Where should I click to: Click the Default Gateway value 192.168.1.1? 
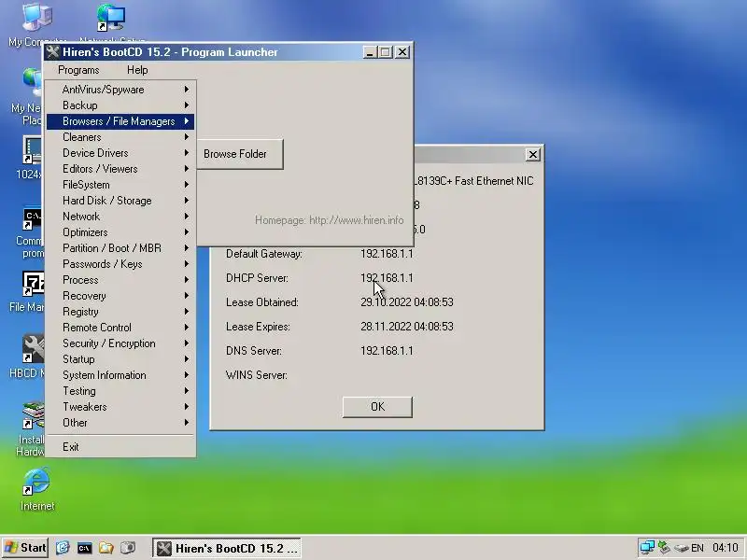[387, 254]
